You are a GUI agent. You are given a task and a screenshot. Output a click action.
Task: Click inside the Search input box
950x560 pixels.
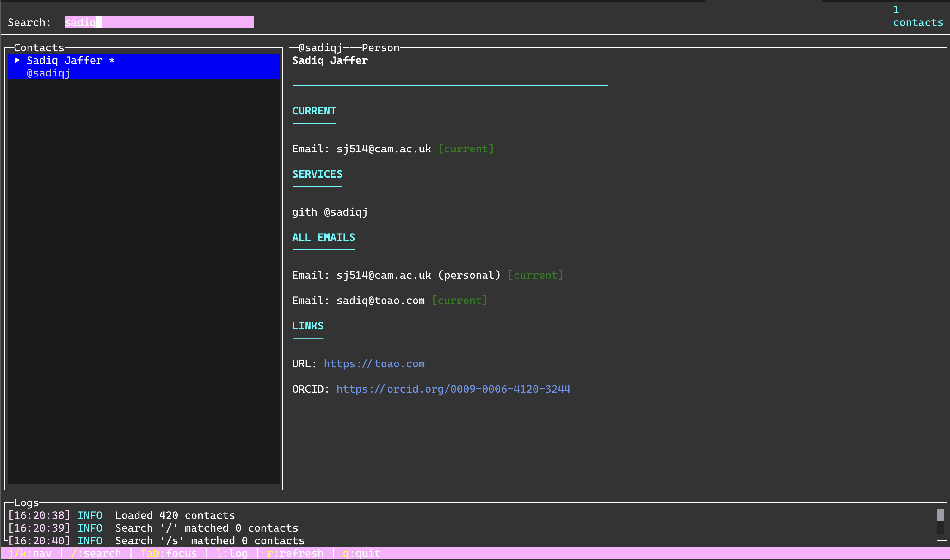coord(158,22)
